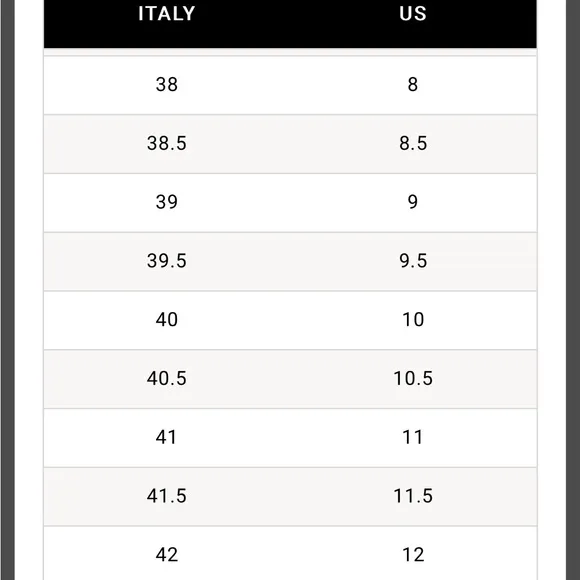Select US size 9.5 value

413,261
